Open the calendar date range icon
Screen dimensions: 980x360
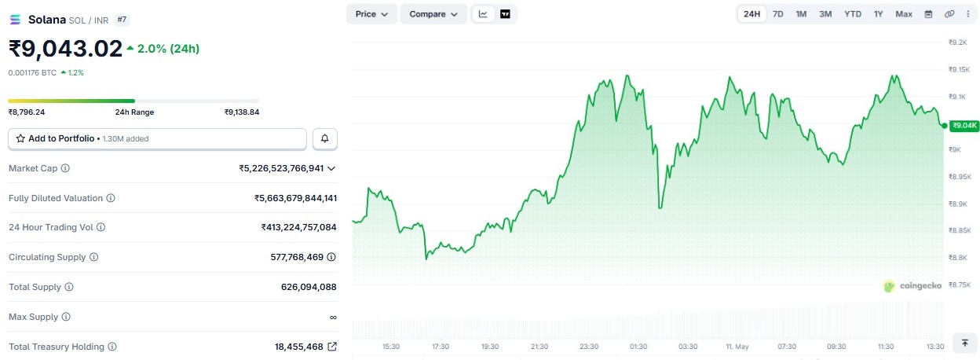click(928, 14)
